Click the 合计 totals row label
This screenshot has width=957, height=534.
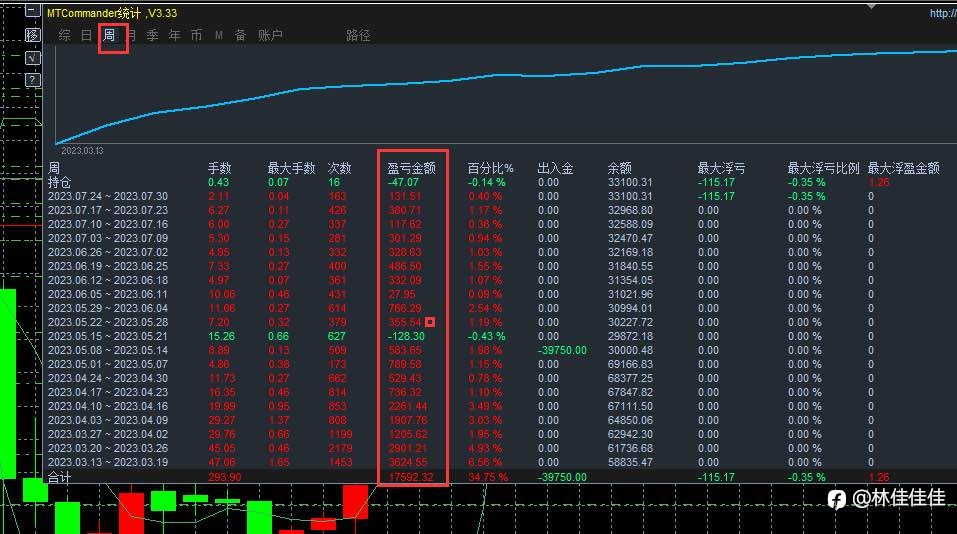59,477
